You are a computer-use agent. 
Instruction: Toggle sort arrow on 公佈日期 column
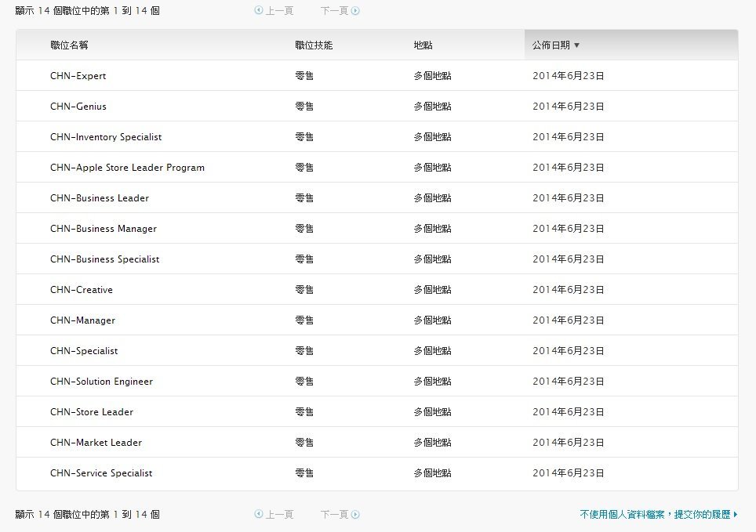577,45
